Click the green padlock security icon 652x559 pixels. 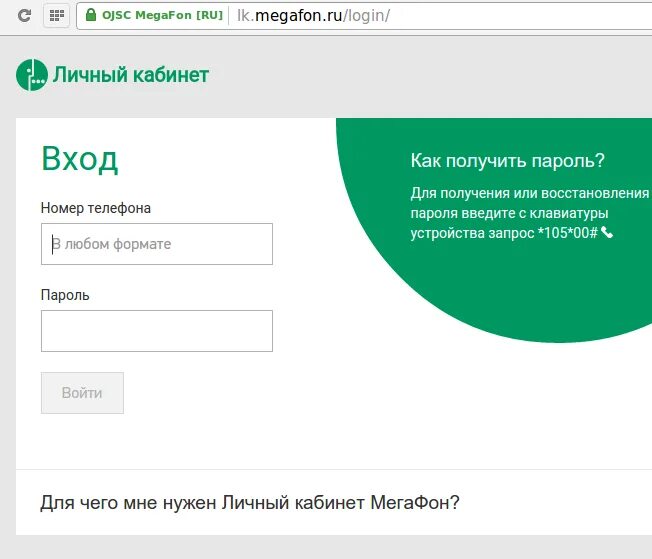[91, 15]
